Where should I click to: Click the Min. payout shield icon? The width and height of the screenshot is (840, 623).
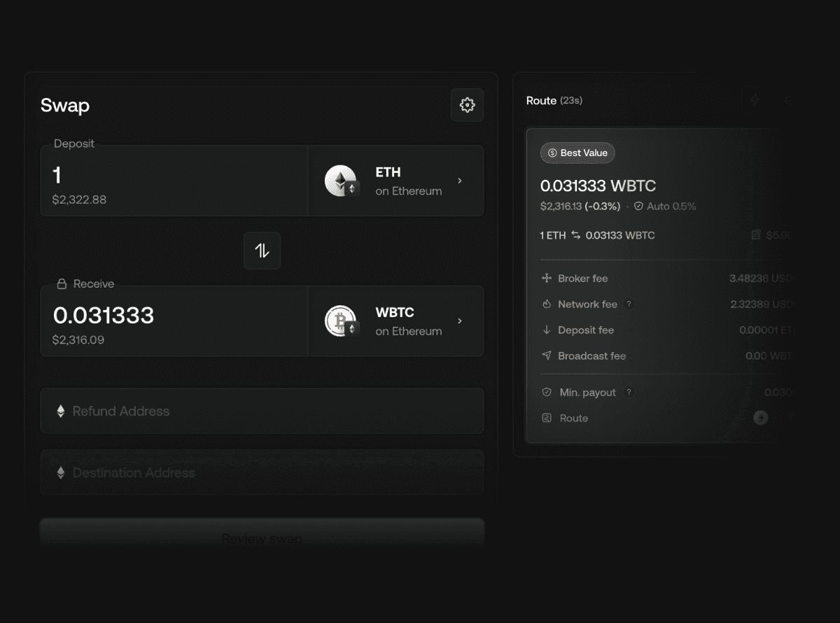point(547,392)
